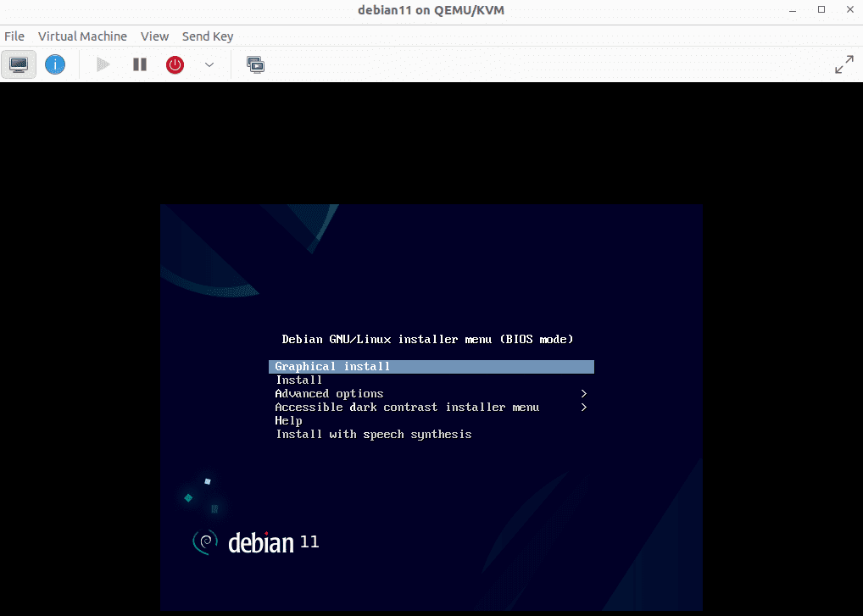Open the File menu
Viewport: 863px width, 616px height.
pos(14,36)
